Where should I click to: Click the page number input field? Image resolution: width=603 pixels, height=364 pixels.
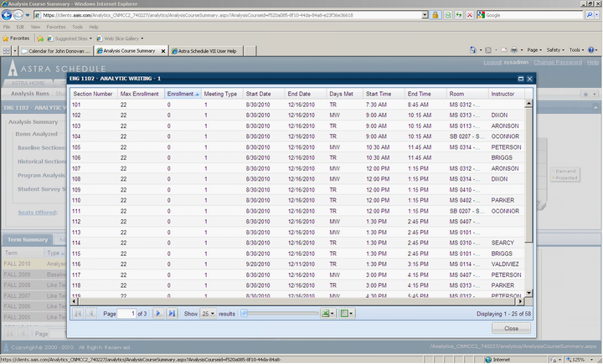pos(126,313)
